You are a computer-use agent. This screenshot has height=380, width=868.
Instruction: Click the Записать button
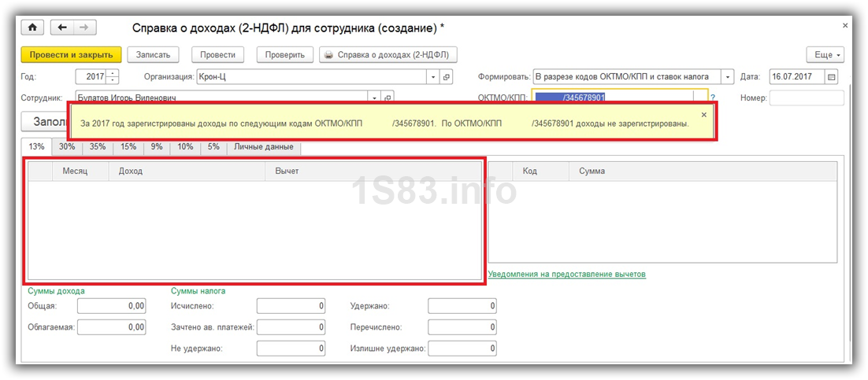point(154,55)
